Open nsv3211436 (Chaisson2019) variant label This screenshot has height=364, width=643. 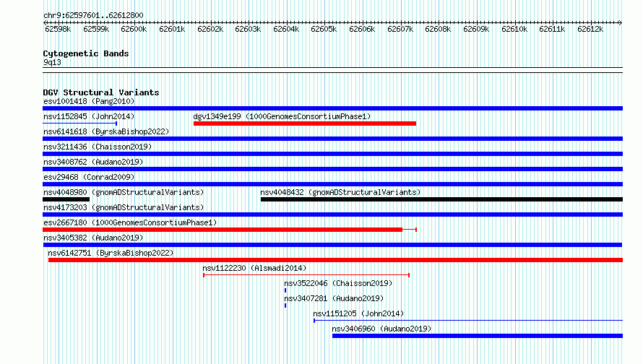click(98, 147)
